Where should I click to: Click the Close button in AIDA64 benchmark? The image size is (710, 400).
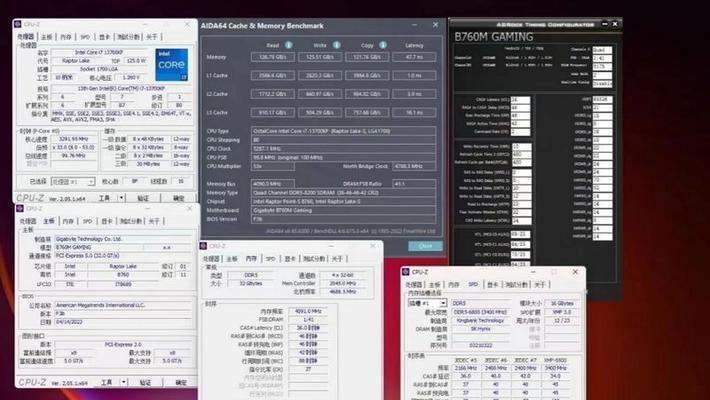pos(425,246)
